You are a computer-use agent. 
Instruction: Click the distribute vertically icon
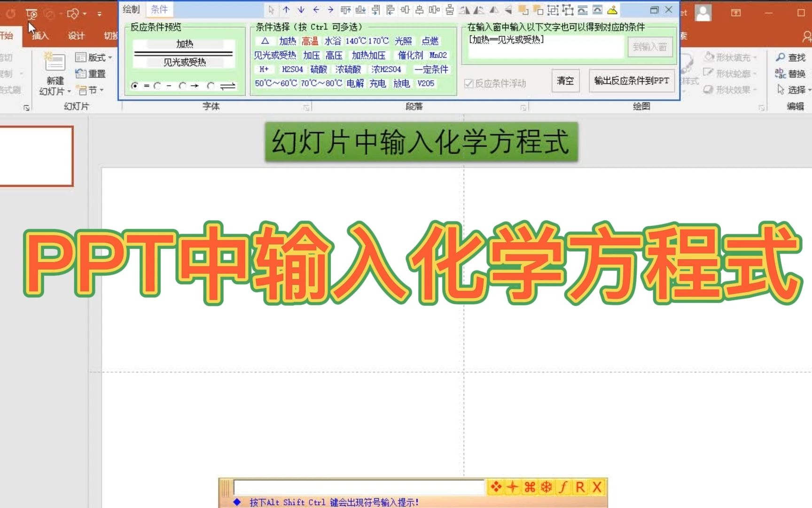pyautogui.click(x=450, y=9)
